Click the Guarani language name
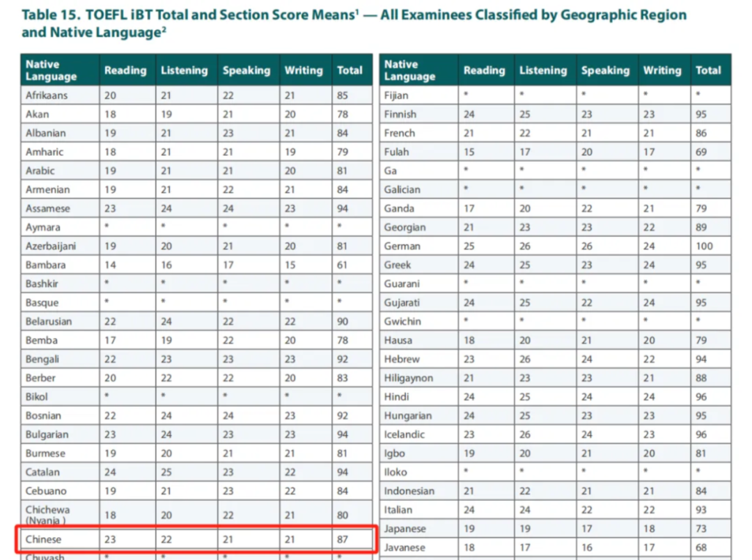The height and width of the screenshot is (560, 752). click(x=402, y=283)
